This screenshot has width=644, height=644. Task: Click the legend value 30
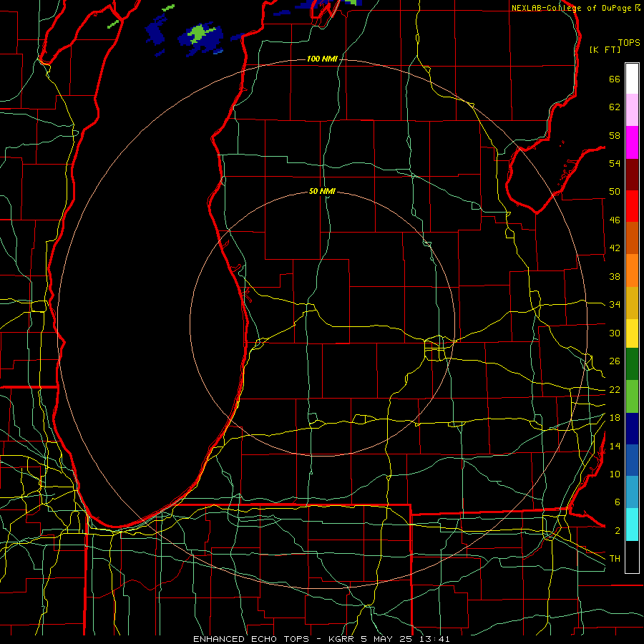[x=615, y=333]
